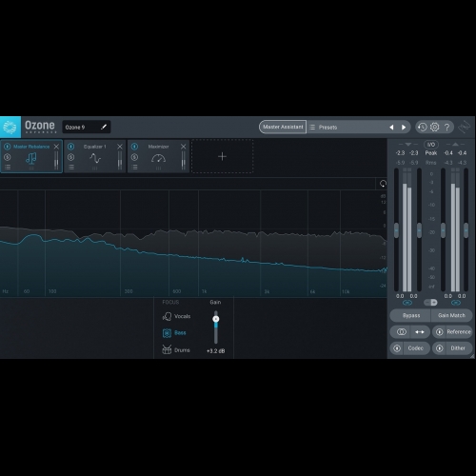Click the 1k frequency label
476x476 pixels.
coord(205,291)
